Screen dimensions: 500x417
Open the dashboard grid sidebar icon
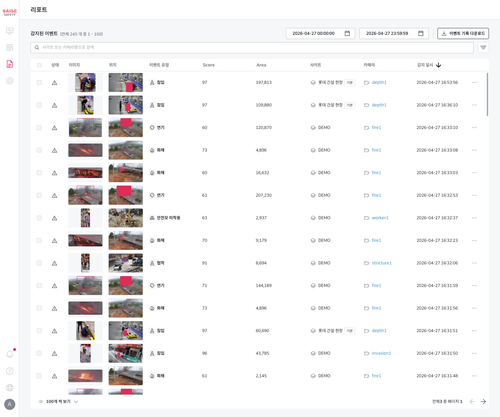(x=10, y=47)
